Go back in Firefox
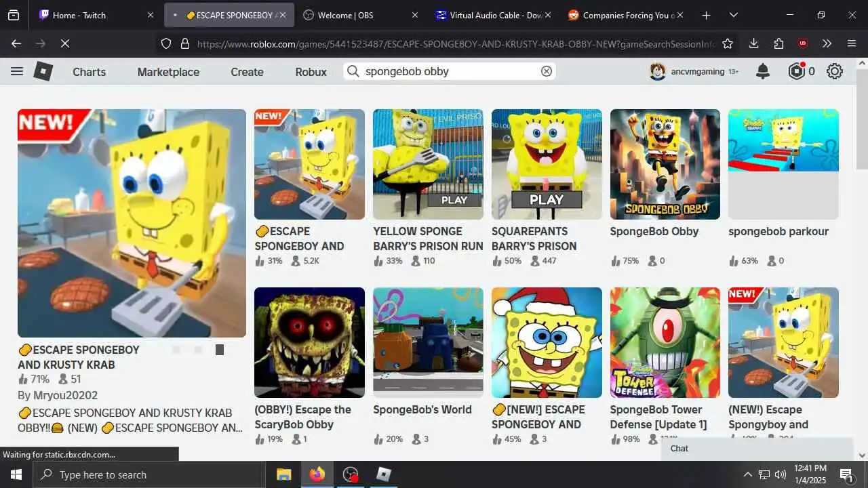The width and height of the screenshot is (868, 488). click(16, 43)
